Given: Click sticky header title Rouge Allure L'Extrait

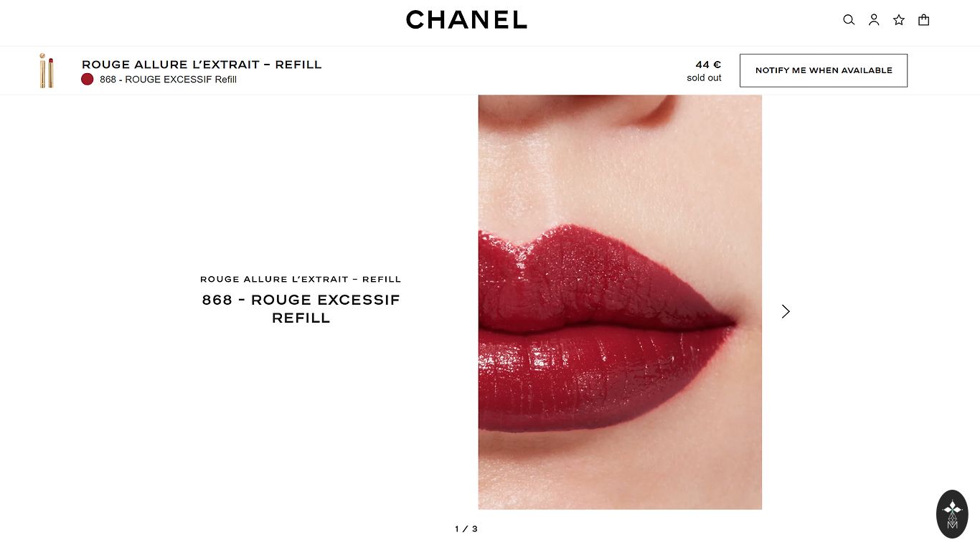Looking at the screenshot, I should click(x=202, y=65).
